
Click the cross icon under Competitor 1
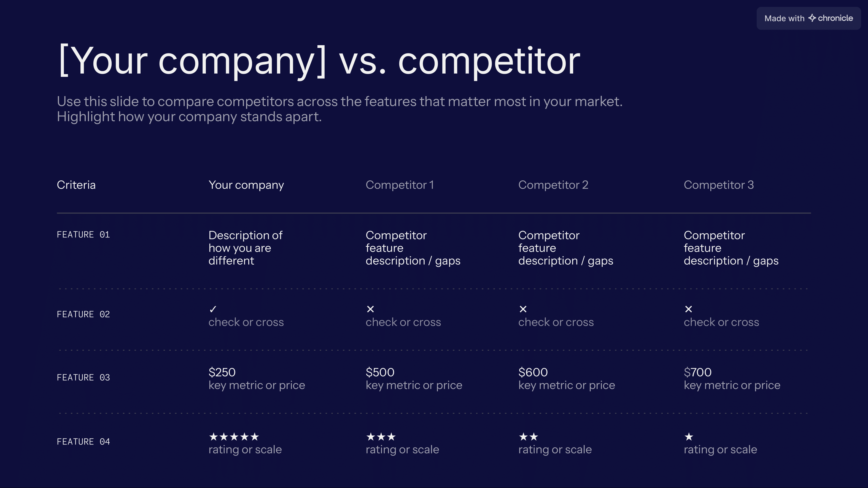tap(370, 309)
